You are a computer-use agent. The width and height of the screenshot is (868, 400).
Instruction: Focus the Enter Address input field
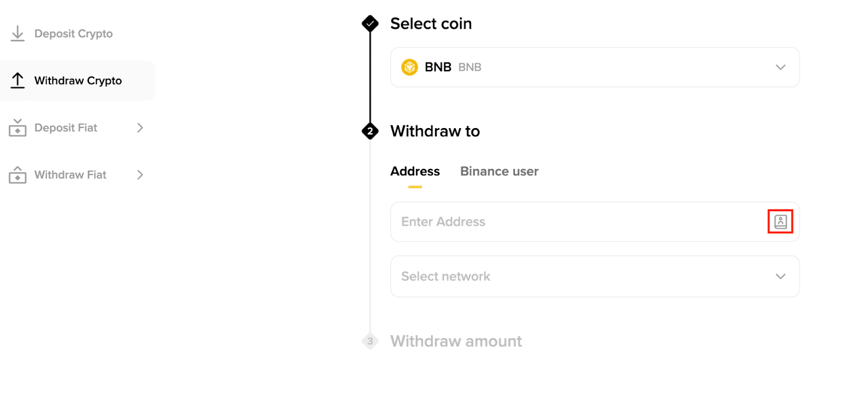pyautogui.click(x=575, y=222)
